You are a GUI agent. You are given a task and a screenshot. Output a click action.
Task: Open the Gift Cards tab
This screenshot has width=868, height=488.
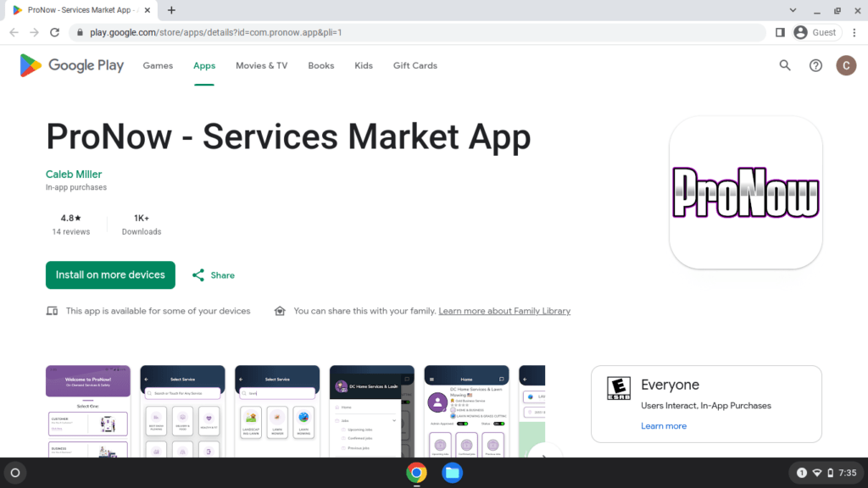(415, 65)
